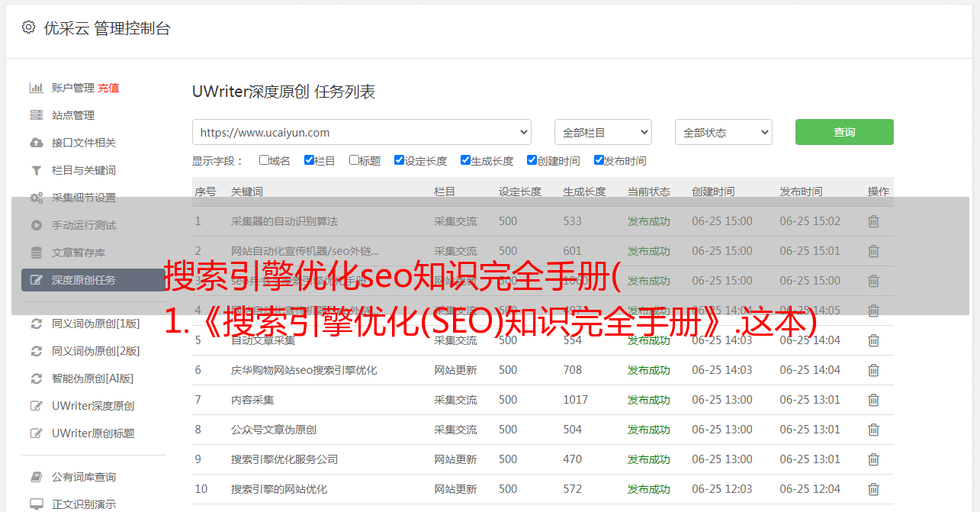Open the site URL dropdown https://www.ucaiyun.com

[x=361, y=132]
